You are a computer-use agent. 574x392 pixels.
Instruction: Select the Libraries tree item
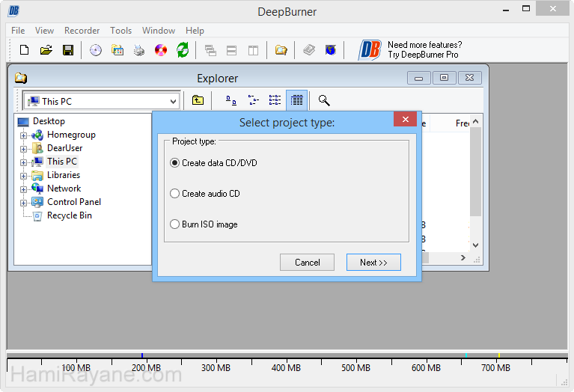point(64,175)
